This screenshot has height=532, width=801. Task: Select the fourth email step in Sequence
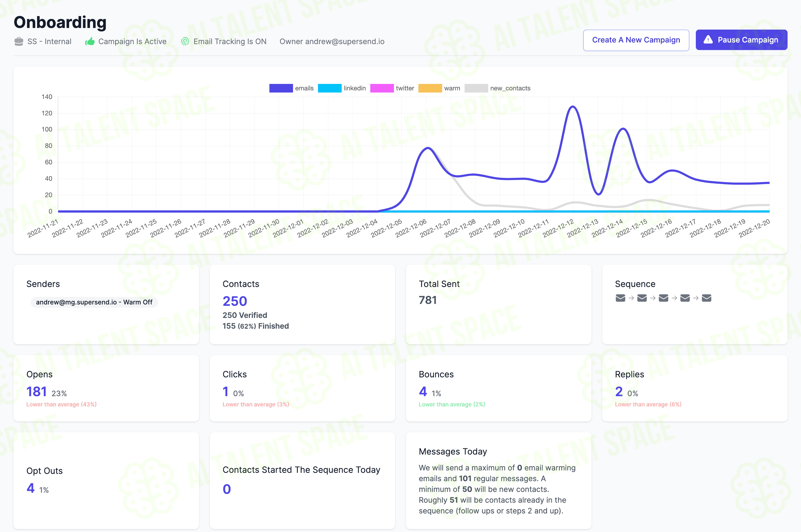coord(685,298)
